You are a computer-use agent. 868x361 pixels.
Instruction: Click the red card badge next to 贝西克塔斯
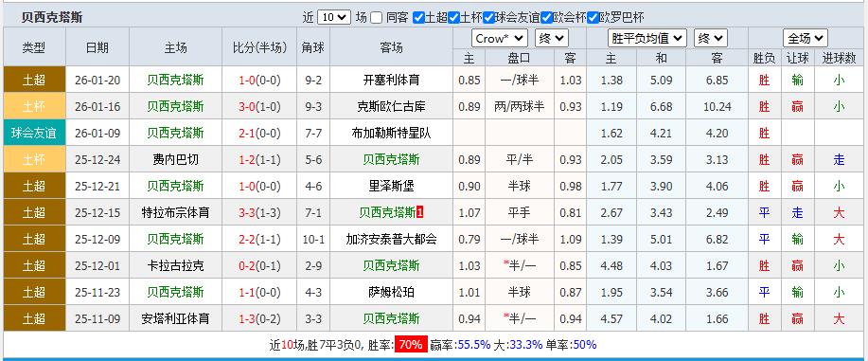pyautogui.click(x=420, y=212)
